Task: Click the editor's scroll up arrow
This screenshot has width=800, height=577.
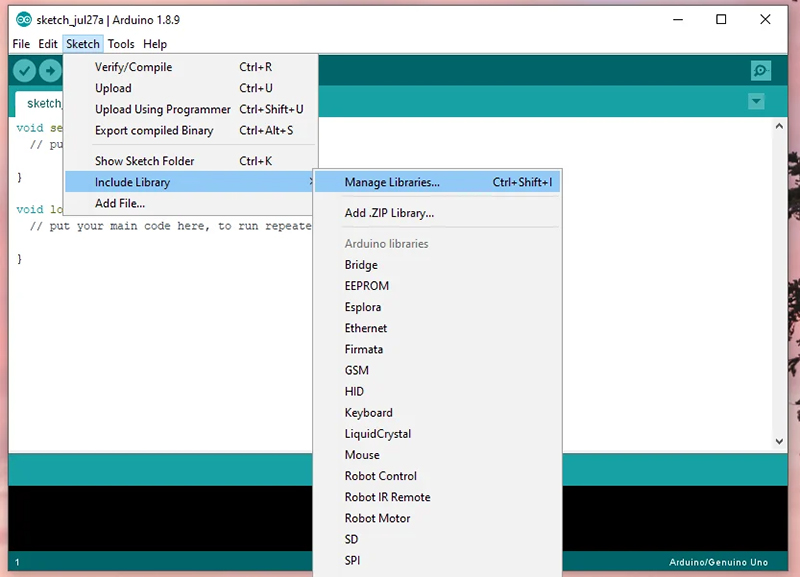Action: pyautogui.click(x=780, y=127)
